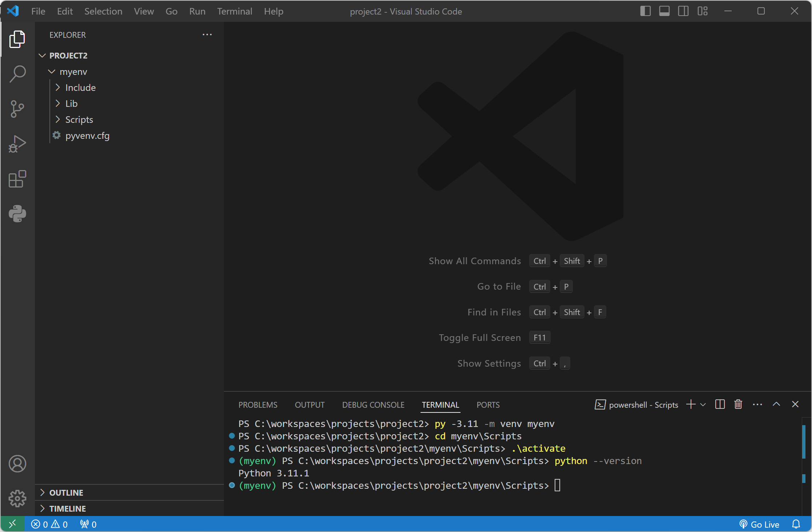Open Manage gear in activity bar

pyautogui.click(x=17, y=499)
